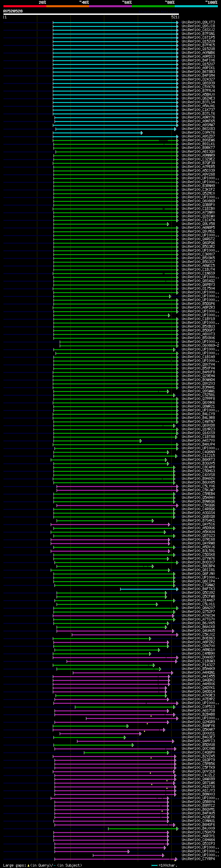
Task: Select the UniRef100_Q752P7 label
Action: click(x=198, y=612)
